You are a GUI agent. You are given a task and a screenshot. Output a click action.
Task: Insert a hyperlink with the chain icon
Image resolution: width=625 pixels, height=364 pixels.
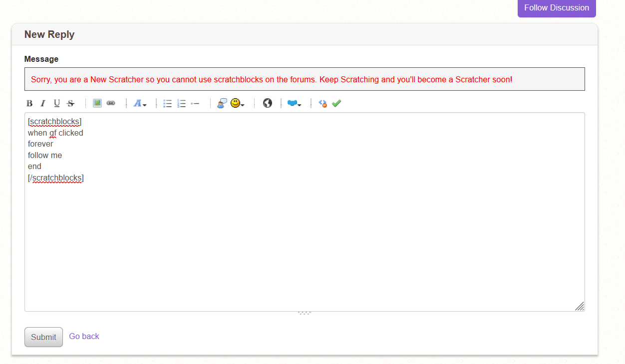coord(111,103)
